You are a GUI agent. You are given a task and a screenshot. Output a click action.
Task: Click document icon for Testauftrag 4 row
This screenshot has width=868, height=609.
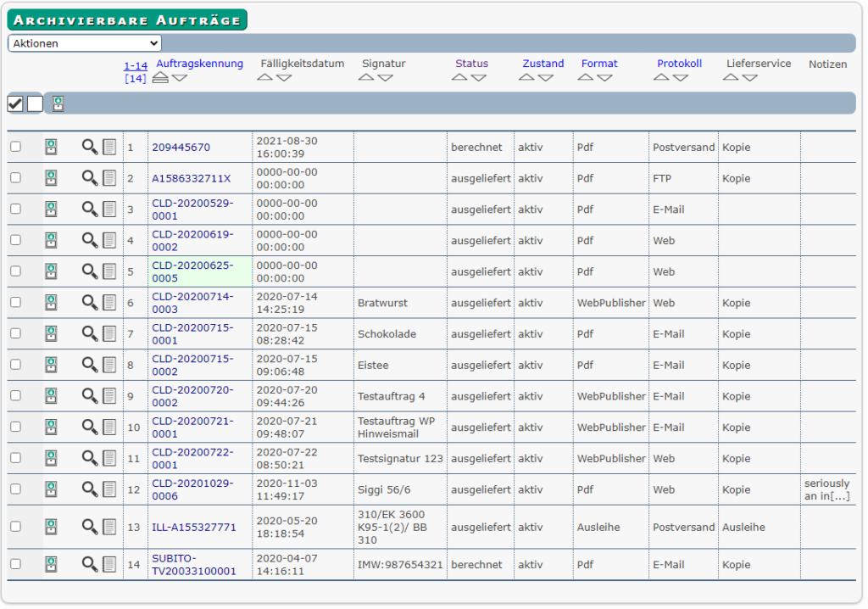point(109,395)
